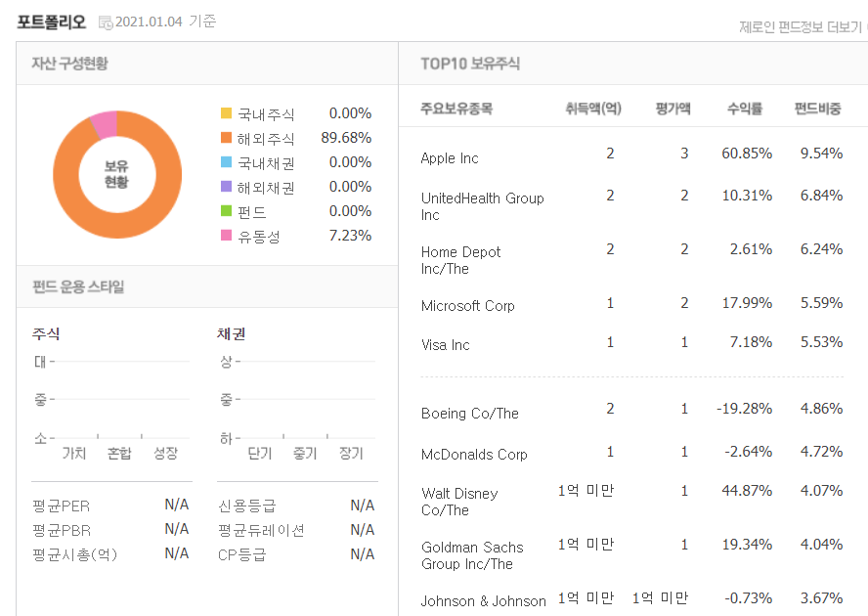Viewport: 868px width, 616px height.
Task: Click the pink 유동성 legend swatch
Action: click(x=226, y=235)
